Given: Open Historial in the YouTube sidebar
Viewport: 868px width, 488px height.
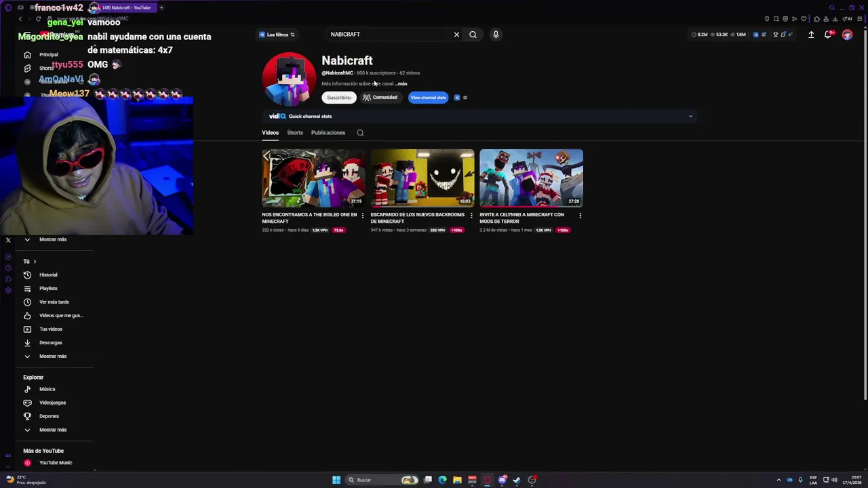Looking at the screenshot, I should [49, 274].
